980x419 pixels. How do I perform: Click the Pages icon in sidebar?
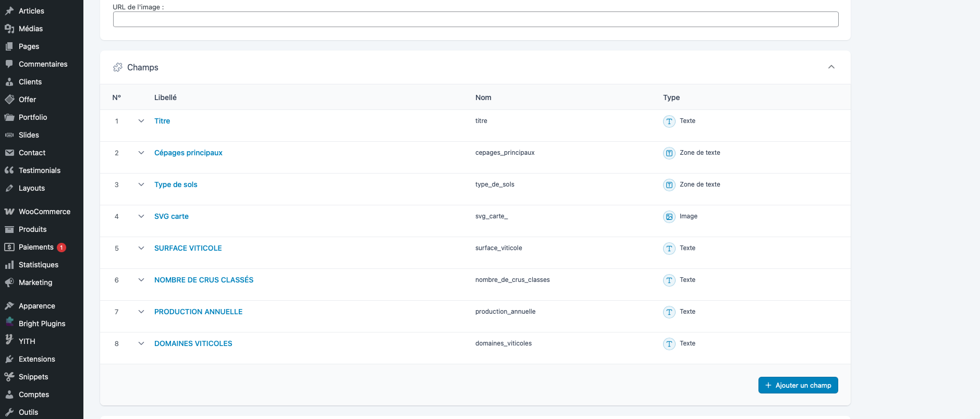coord(9,46)
